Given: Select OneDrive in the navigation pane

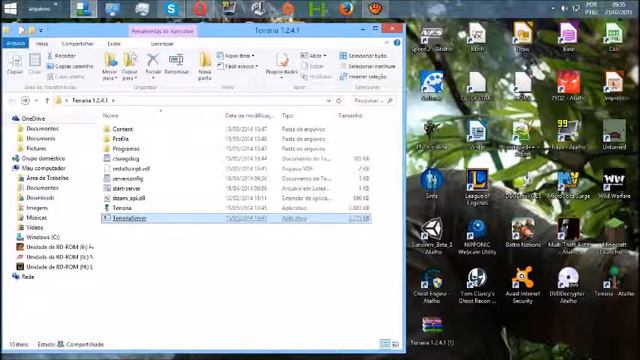Looking at the screenshot, I should coord(33,118).
